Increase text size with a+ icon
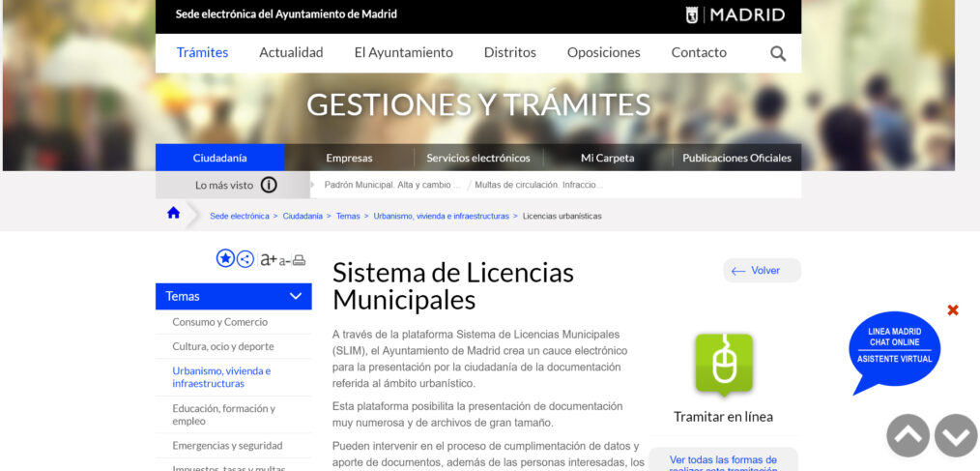Image resolution: width=980 pixels, height=471 pixels. tap(268, 259)
